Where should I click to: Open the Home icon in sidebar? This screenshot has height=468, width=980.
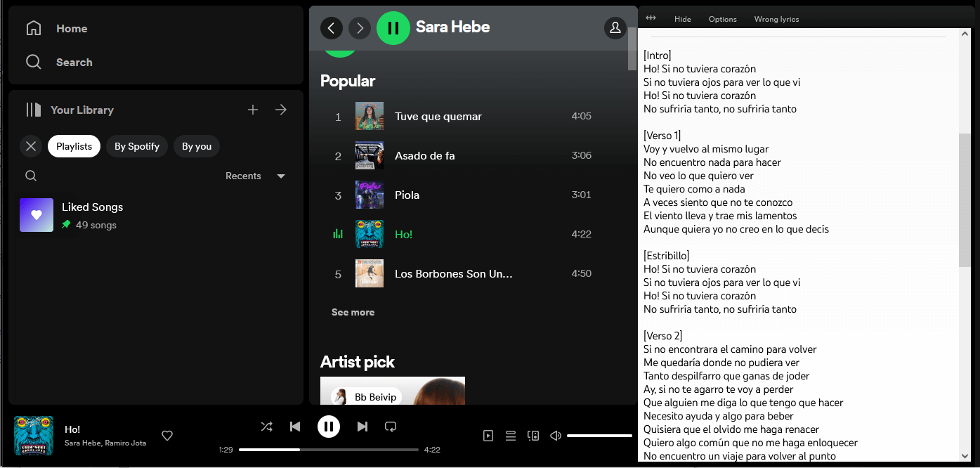[33, 28]
